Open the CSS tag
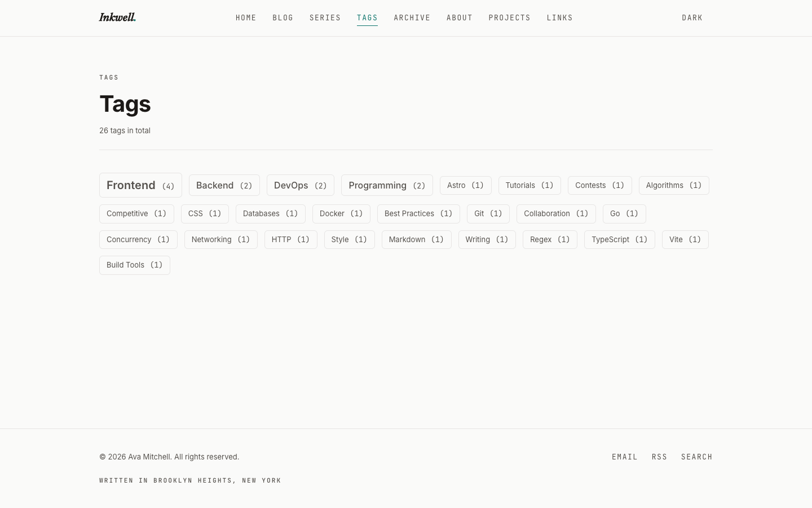Image resolution: width=812 pixels, height=508 pixels. tap(205, 214)
